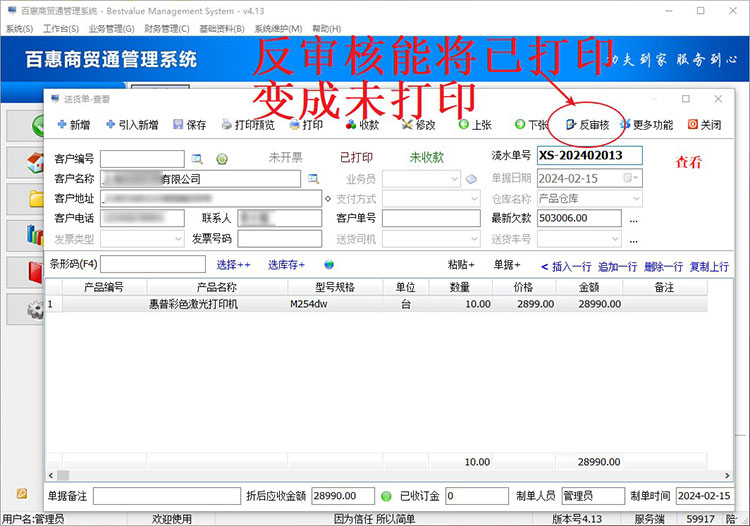Click the 流水单号 field XS-202402013
This screenshot has height=526, width=750.
pyautogui.click(x=590, y=156)
